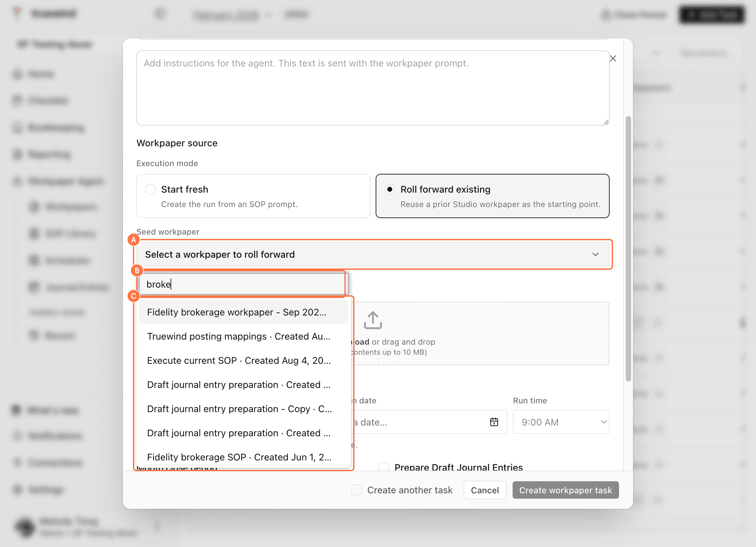The height and width of the screenshot is (547, 756).
Task: Click the Cancel button
Action: (485, 490)
